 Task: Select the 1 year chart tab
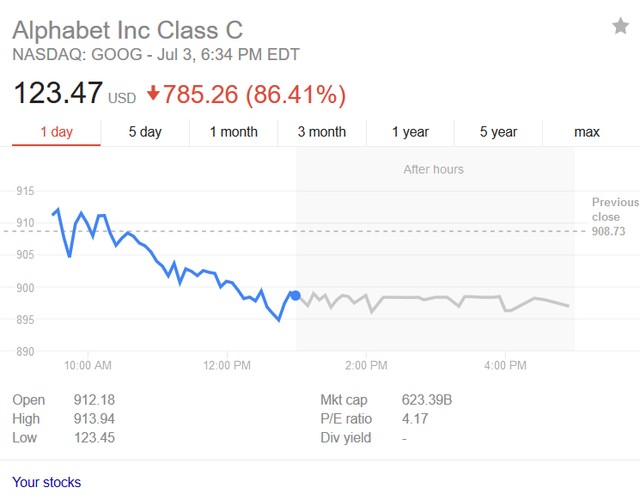410,132
